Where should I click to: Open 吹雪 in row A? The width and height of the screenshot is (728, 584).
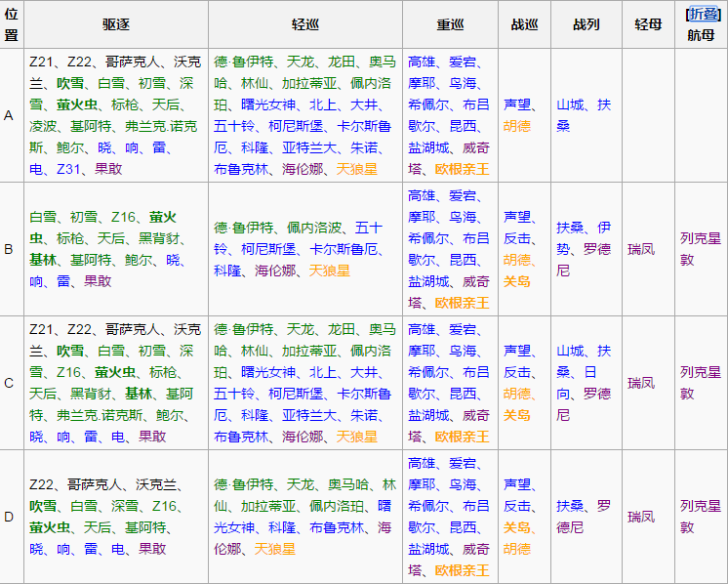(x=70, y=83)
